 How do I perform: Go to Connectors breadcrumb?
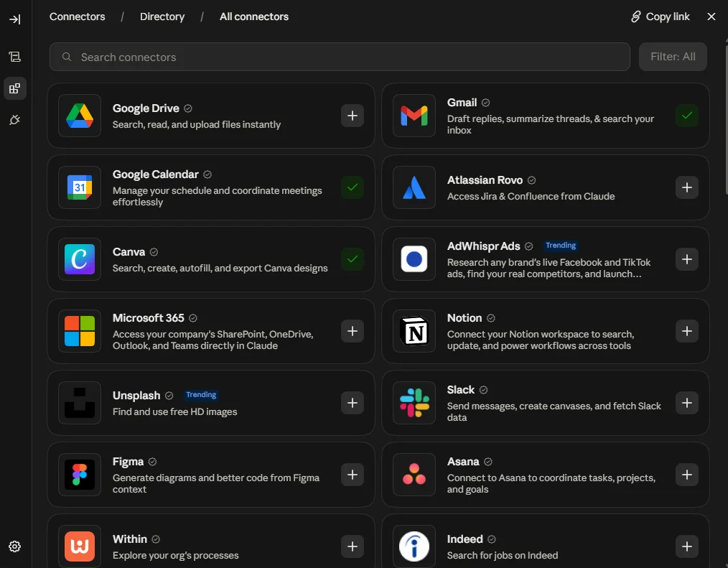77,17
